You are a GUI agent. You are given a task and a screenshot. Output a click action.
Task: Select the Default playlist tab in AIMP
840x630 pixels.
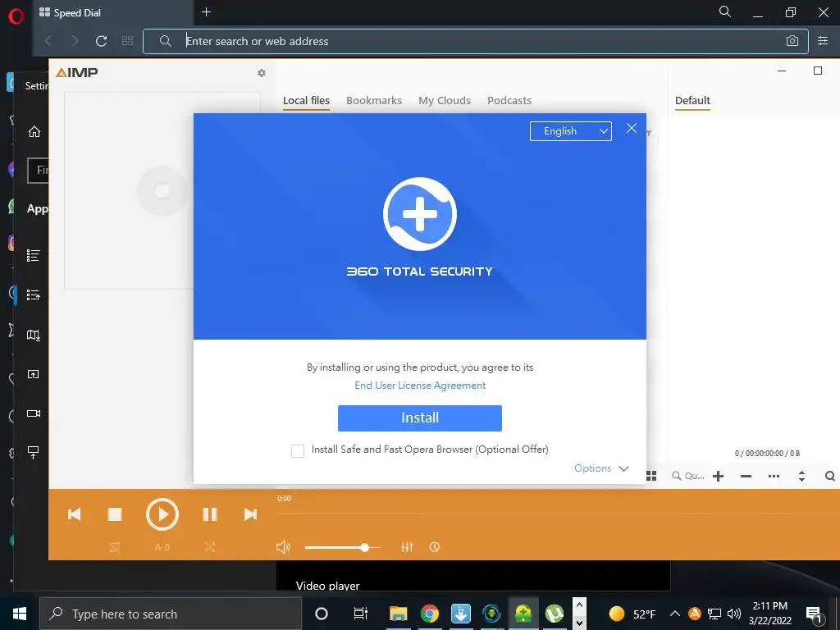692,101
